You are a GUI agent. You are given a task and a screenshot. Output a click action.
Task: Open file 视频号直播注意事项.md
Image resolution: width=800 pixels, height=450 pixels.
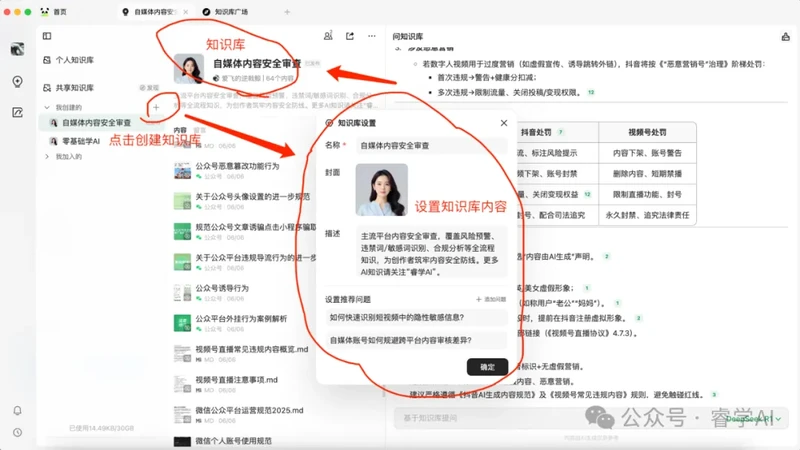237,380
